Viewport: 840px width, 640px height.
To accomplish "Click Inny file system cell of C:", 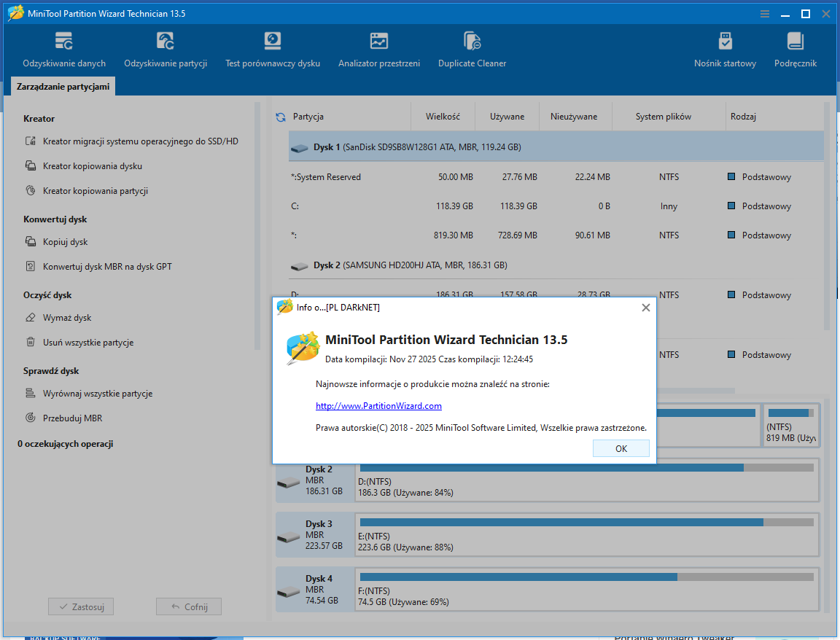I will [669, 206].
